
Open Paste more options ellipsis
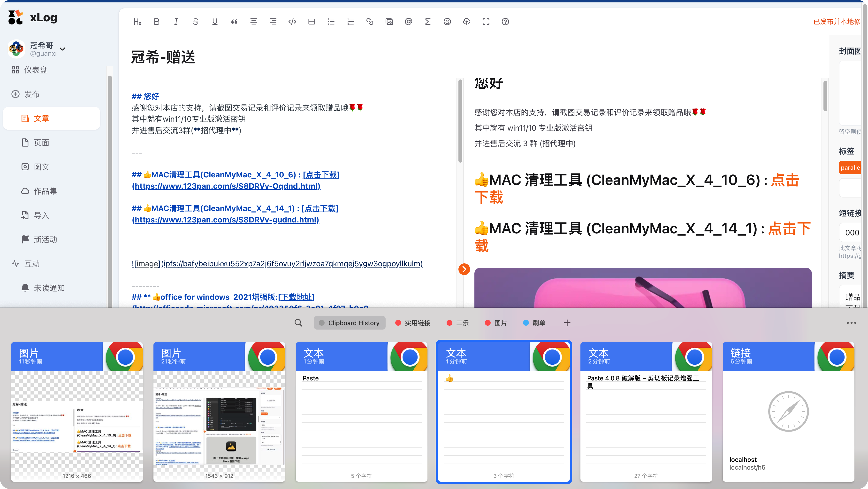[x=851, y=323]
